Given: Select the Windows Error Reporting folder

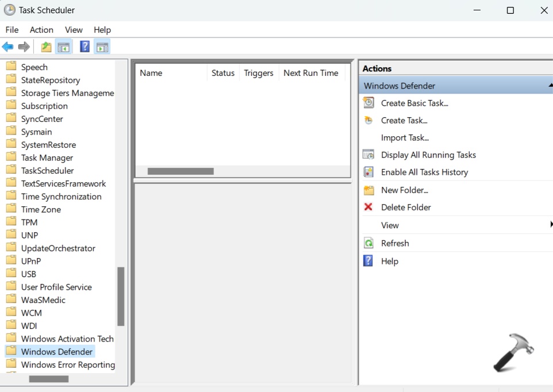Looking at the screenshot, I should (68, 365).
